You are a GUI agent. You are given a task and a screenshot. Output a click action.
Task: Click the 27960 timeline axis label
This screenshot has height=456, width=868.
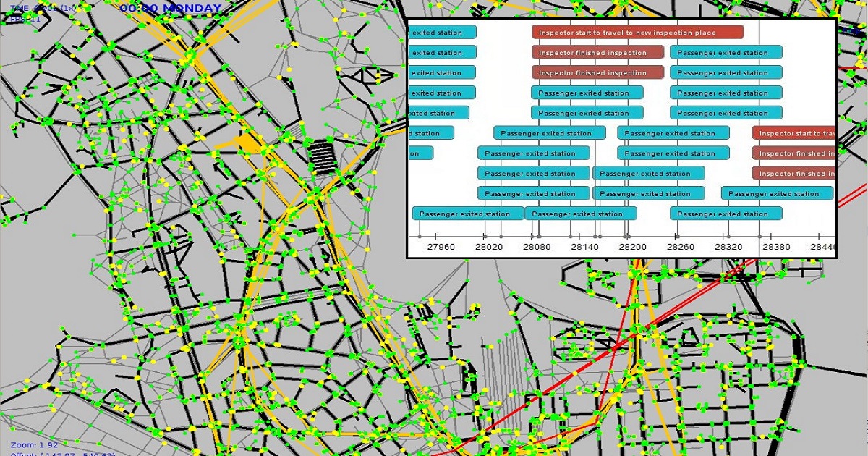click(441, 247)
